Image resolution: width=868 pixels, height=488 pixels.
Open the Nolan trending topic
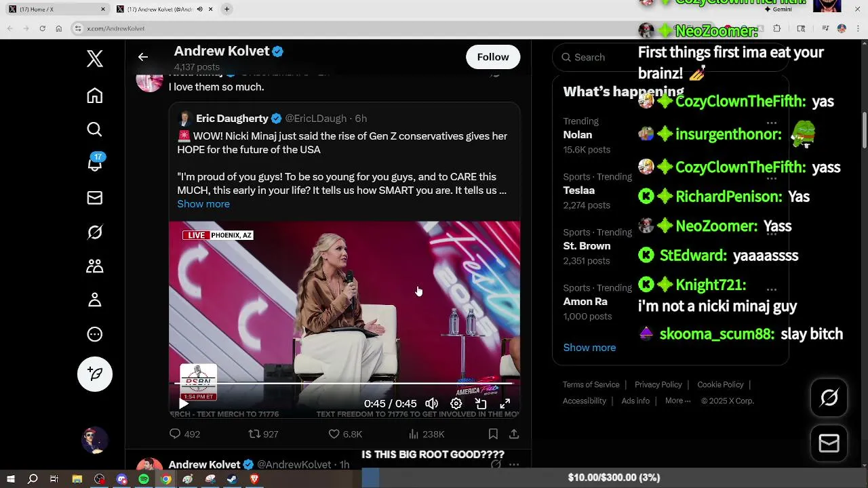[577, 135]
